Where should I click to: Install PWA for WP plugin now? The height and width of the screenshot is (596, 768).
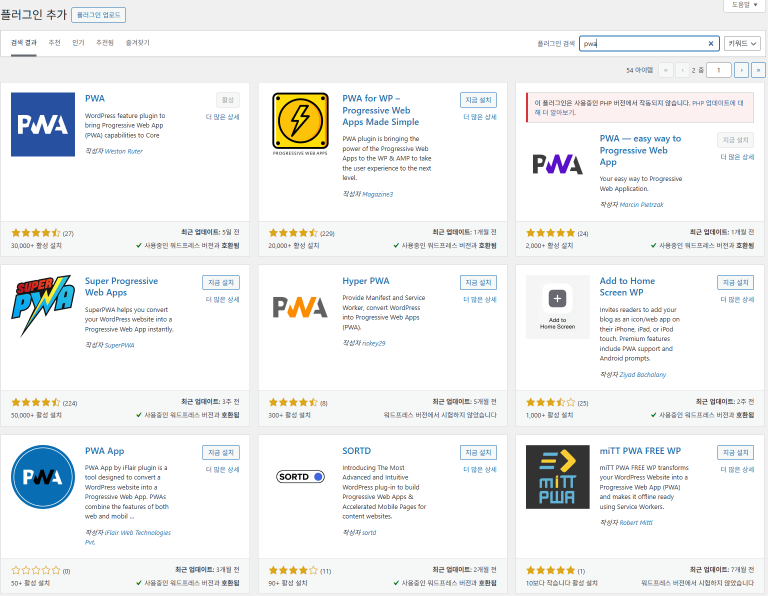[478, 100]
